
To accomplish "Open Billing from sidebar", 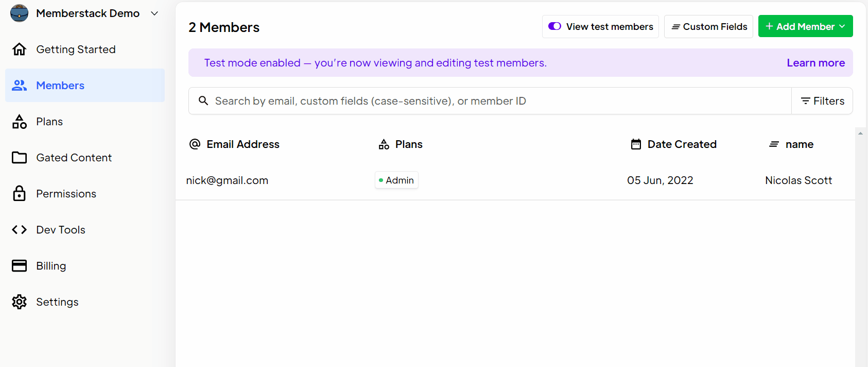I will tap(51, 266).
